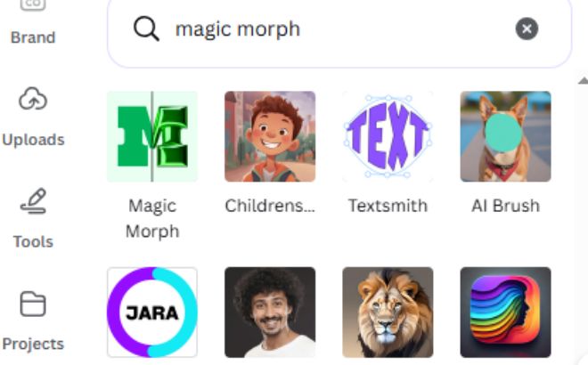Open the lion illustration app thumbnail
Image resolution: width=588 pixels, height=365 pixels.
coord(388,312)
